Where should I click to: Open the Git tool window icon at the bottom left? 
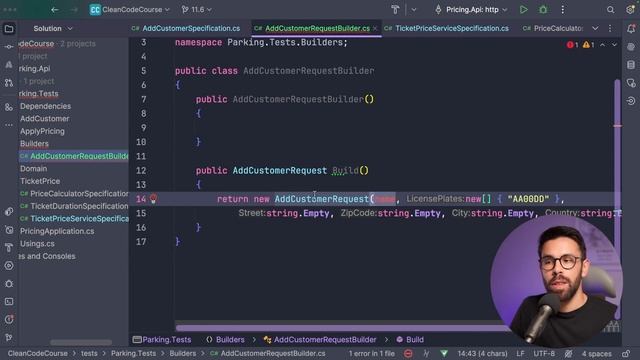[9, 338]
